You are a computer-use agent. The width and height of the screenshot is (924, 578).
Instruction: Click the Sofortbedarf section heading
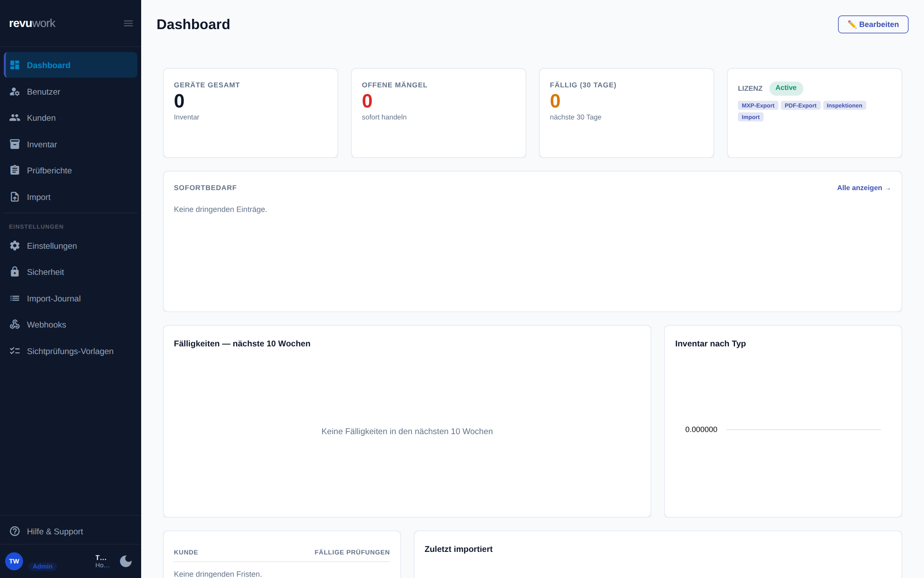[x=205, y=188]
